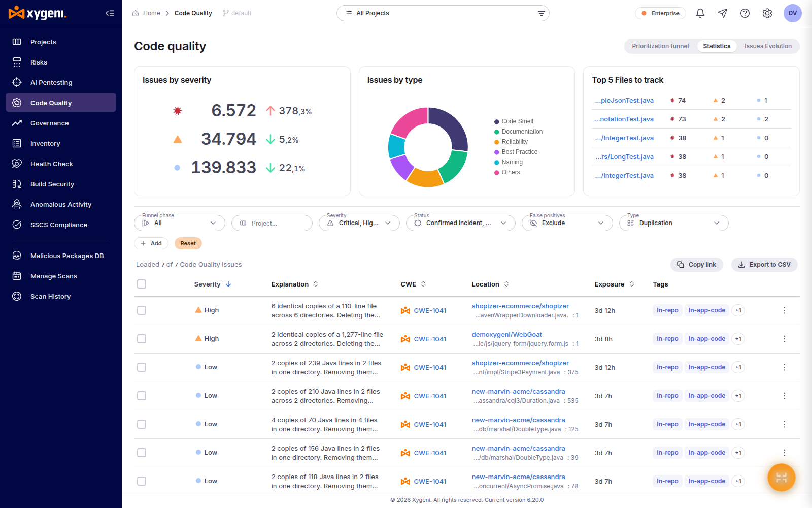This screenshot has width=812, height=508.
Task: Sort the CWE column
Action: 423,284
